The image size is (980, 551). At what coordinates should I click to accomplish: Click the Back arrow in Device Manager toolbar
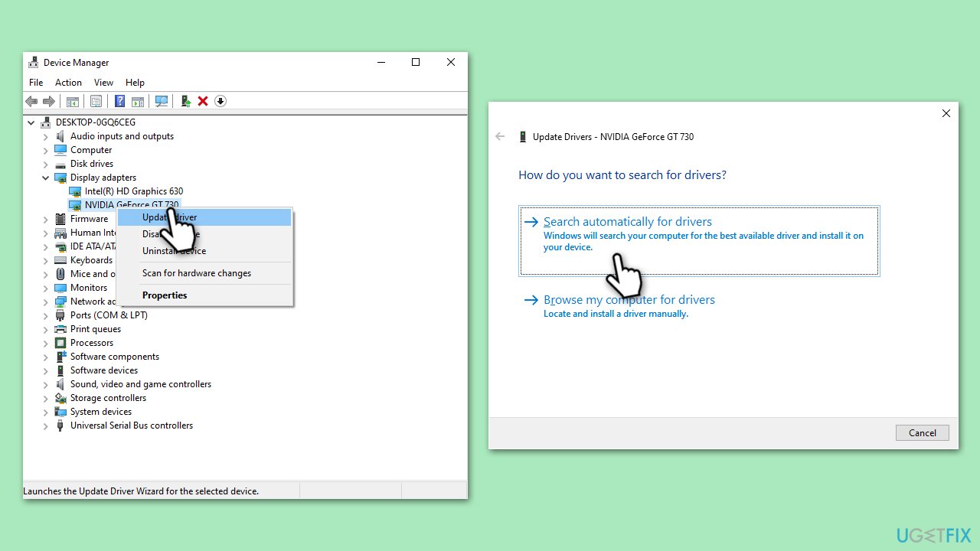pos(31,101)
